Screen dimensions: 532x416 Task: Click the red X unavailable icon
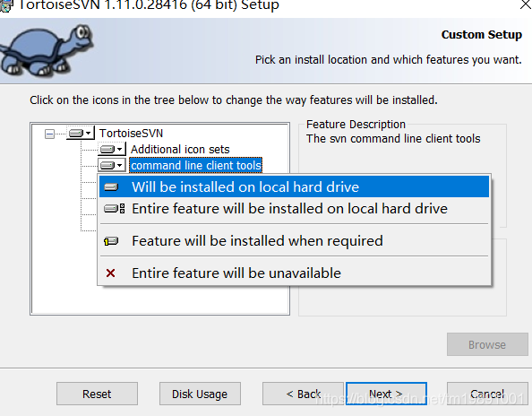(110, 273)
